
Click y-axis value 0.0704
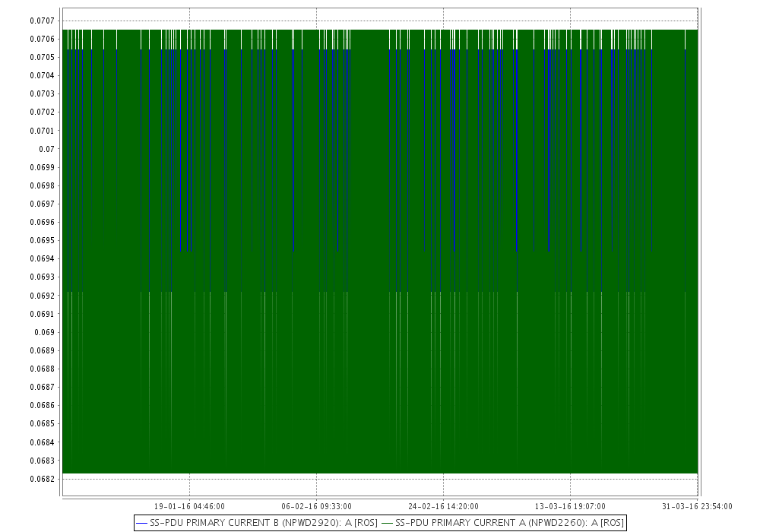point(42,75)
